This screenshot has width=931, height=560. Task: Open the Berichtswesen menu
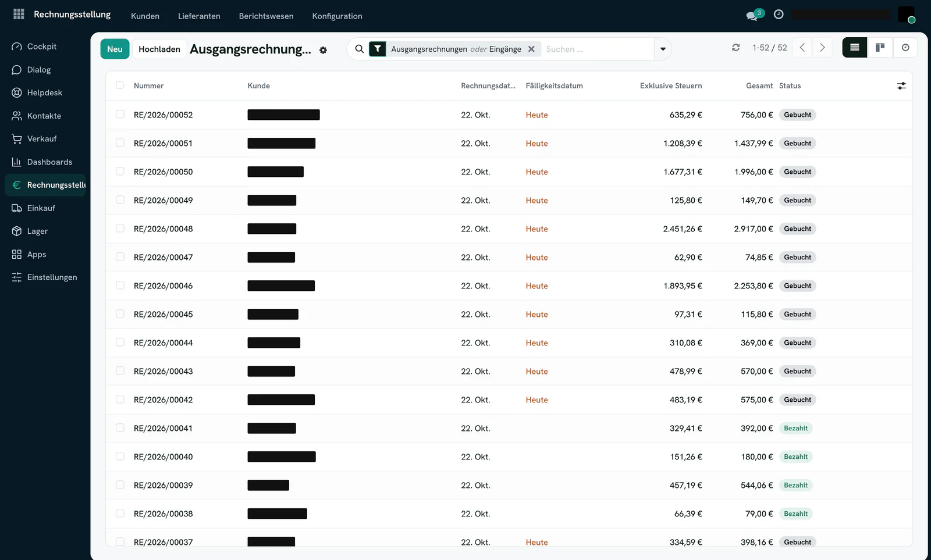point(266,16)
